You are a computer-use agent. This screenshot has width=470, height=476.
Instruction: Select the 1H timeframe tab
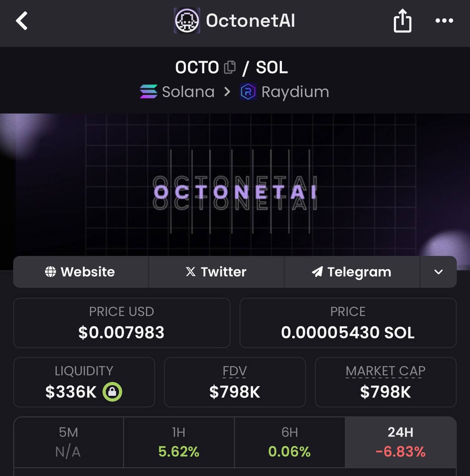(179, 442)
